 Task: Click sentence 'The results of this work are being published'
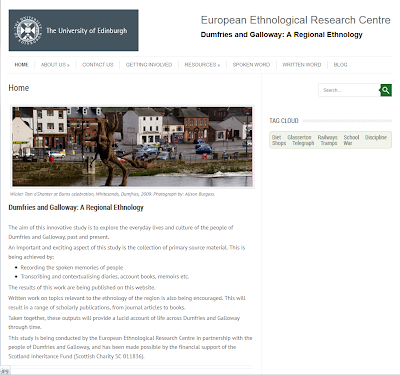(82, 287)
